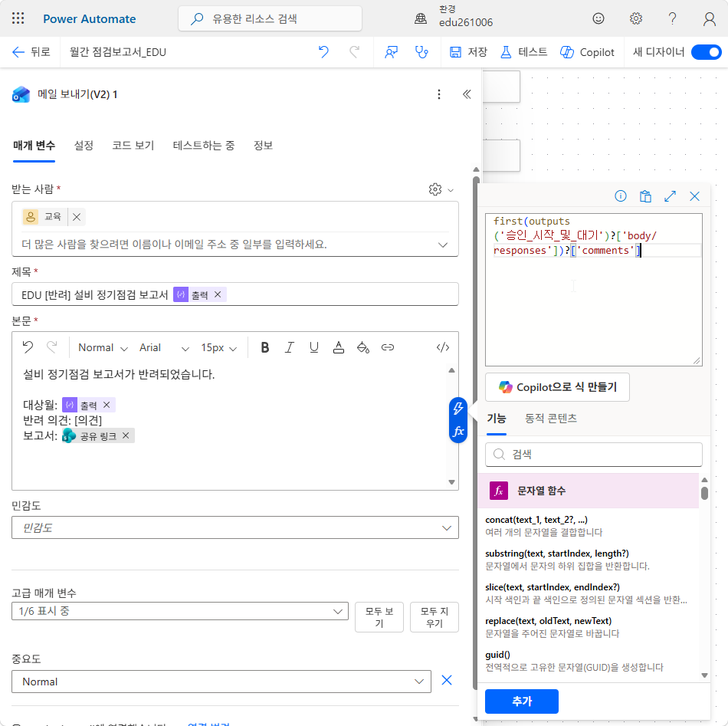Image resolution: width=728 pixels, height=726 pixels.
Task: Remove the 출력 token after 대상월
Action: [107, 405]
